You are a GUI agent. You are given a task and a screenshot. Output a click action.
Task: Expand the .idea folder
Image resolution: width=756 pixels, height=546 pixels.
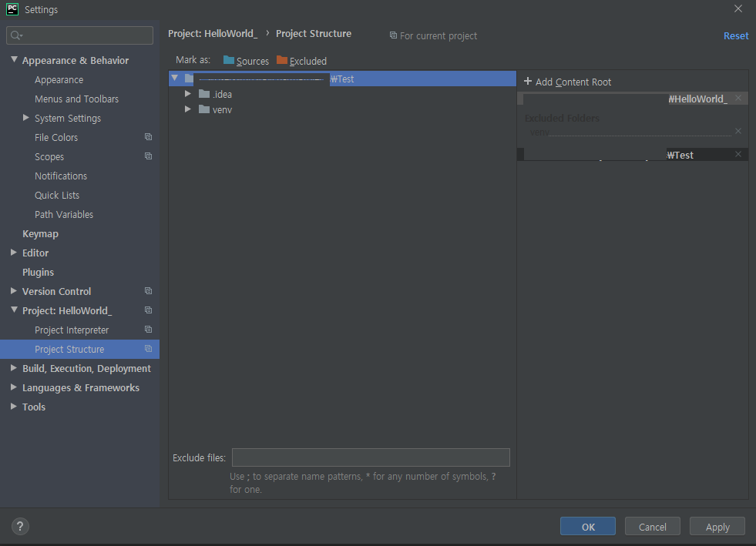point(187,94)
